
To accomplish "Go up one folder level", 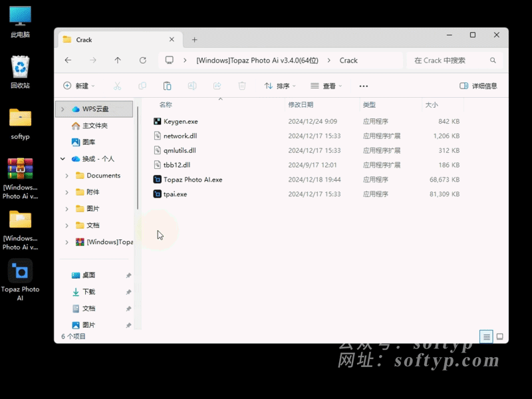I will pos(118,60).
